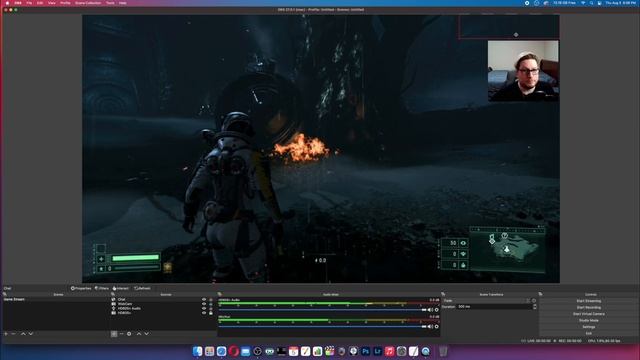640x360 pixels.
Task: Add a new source with plus icon
Action: coord(114,334)
